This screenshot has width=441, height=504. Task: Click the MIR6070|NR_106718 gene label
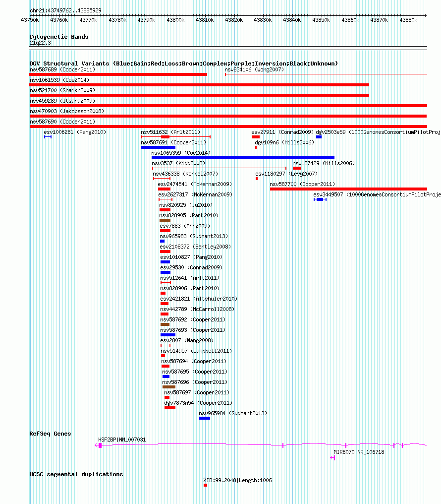(x=359, y=452)
